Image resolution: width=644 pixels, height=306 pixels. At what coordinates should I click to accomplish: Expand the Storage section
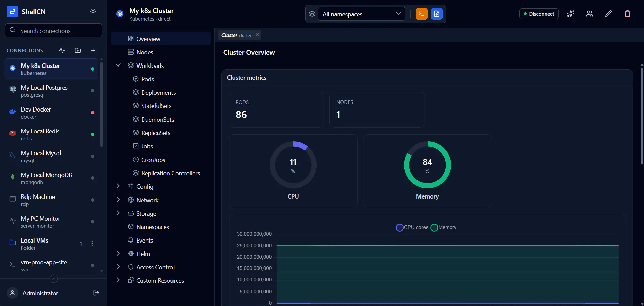118,213
